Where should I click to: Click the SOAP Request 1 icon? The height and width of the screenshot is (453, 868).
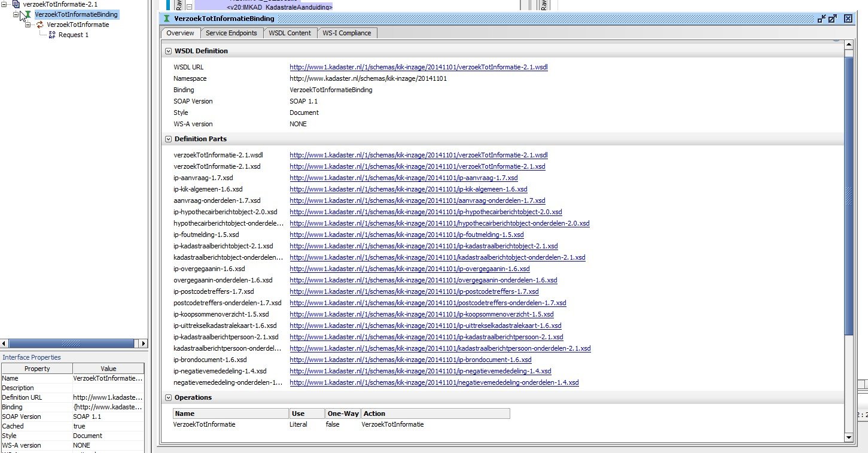click(52, 35)
